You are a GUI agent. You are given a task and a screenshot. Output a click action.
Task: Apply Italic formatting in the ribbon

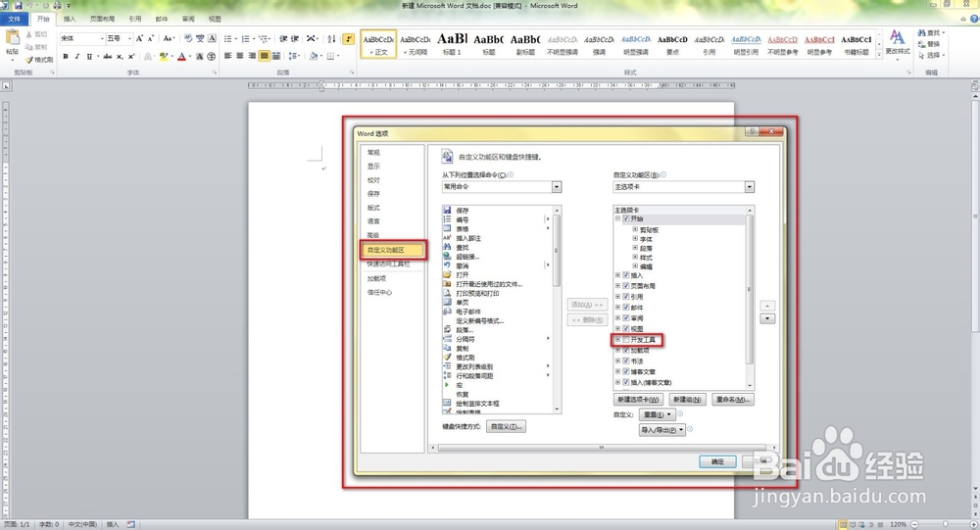pyautogui.click(x=77, y=56)
